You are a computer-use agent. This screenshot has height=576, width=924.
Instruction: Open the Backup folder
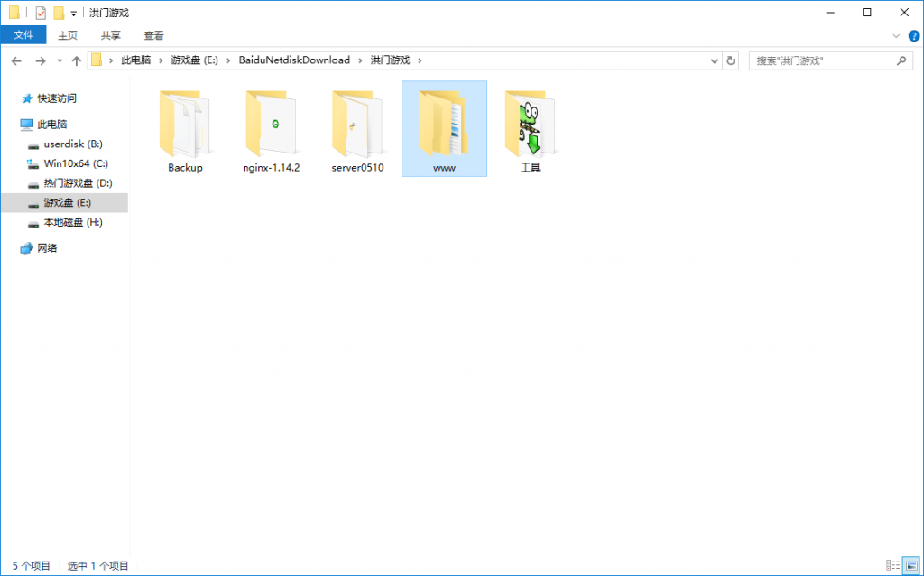185,126
